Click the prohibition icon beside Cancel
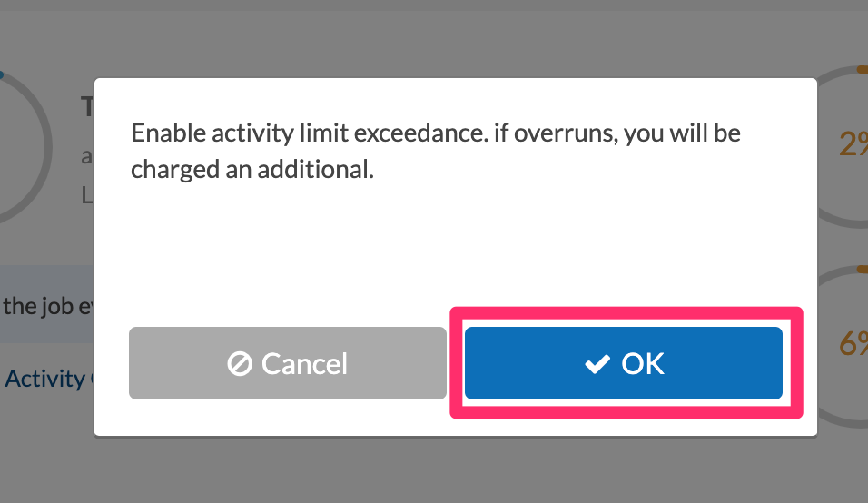This screenshot has height=503, width=868. 240,364
